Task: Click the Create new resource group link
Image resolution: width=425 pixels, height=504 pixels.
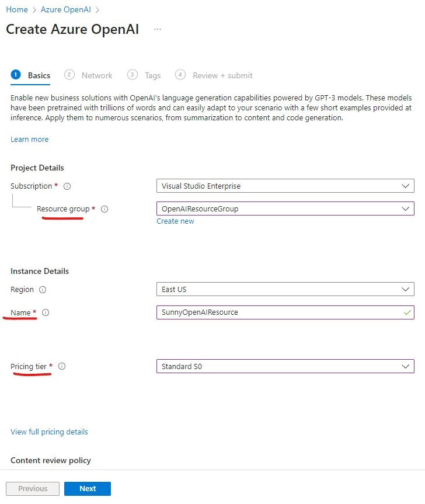Action: click(x=175, y=221)
